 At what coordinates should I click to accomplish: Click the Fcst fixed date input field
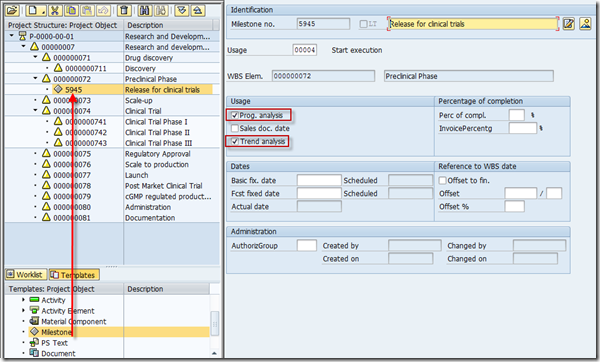[319, 193]
